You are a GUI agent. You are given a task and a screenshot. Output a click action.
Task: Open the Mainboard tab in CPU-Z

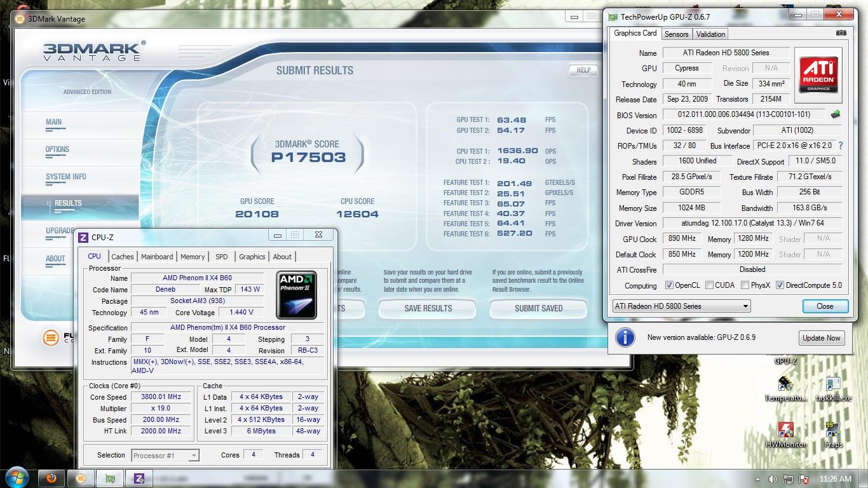(x=157, y=257)
